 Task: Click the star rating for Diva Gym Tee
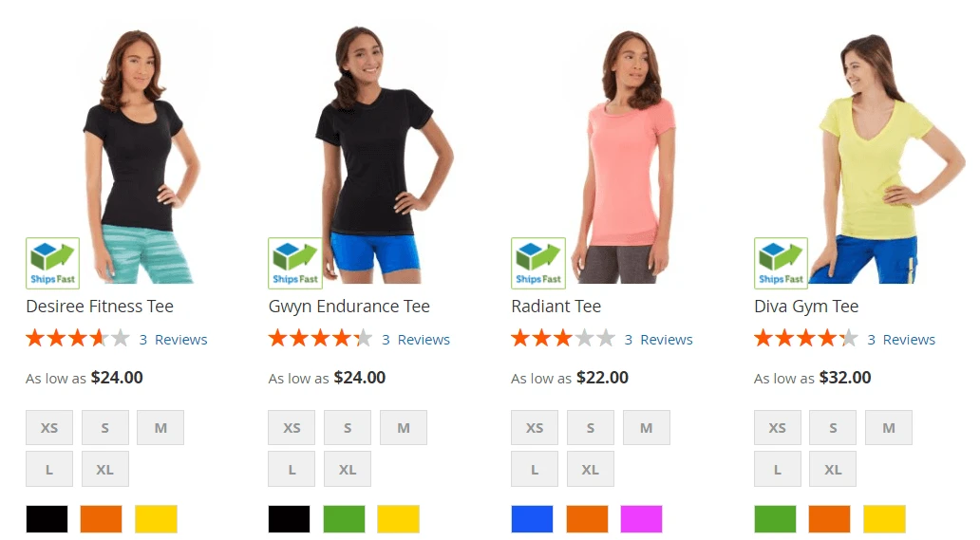(x=805, y=339)
